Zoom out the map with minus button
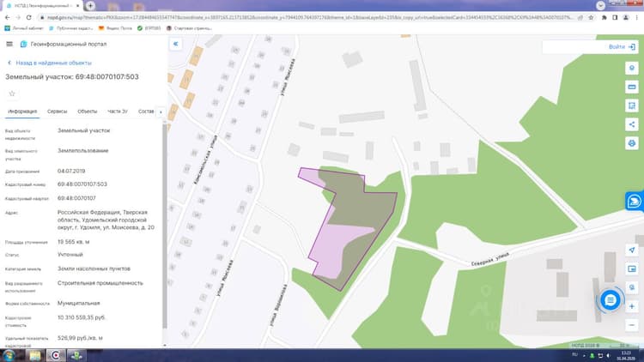 (632, 325)
